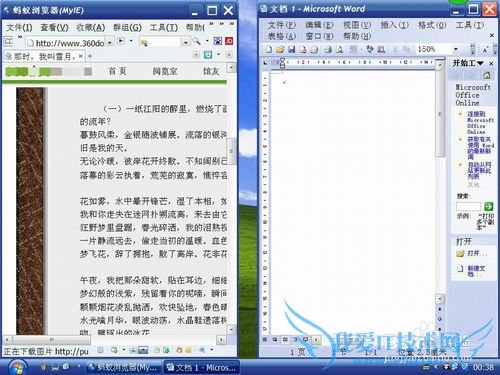This screenshot has height=375, width=500.
Task: Open the search engine dropdown in MyIE
Action: [x=186, y=42]
